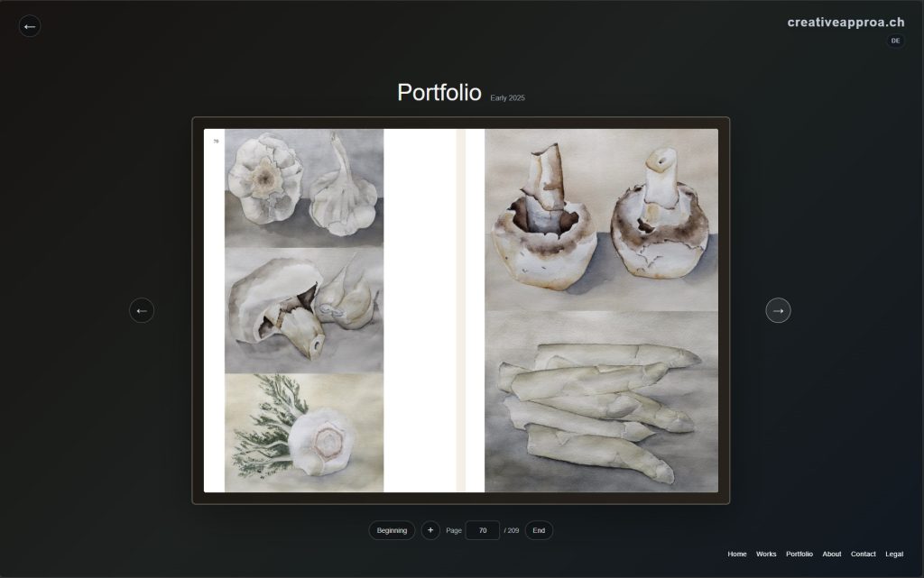Click the garlic with green herbs painting
The height and width of the screenshot is (578, 924).
[x=304, y=433]
